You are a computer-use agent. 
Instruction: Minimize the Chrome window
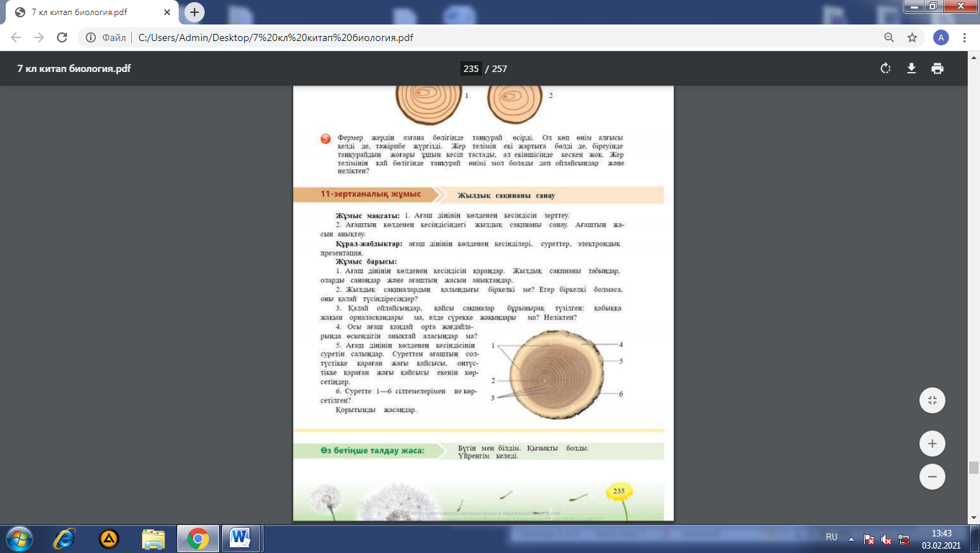(x=915, y=6)
